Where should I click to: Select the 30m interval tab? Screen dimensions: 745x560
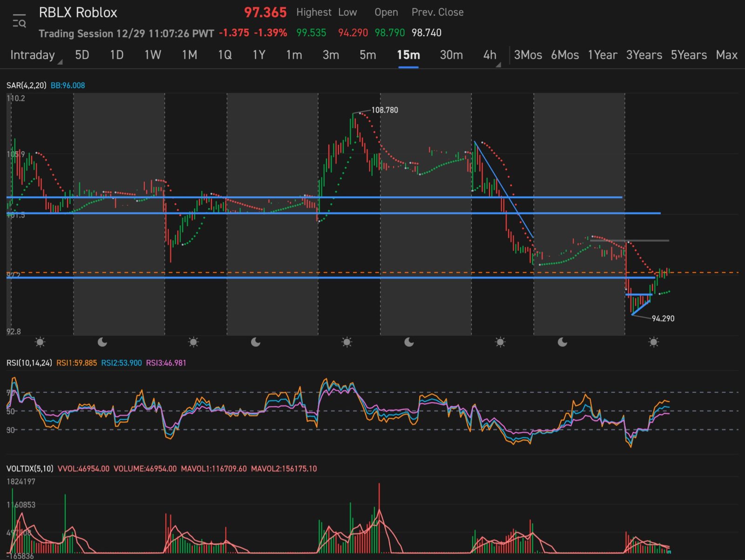[451, 55]
